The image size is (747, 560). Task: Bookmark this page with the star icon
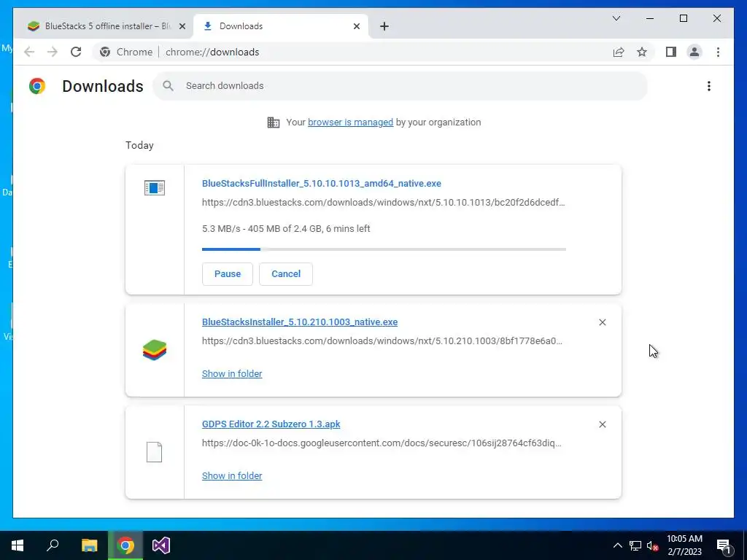[642, 52]
